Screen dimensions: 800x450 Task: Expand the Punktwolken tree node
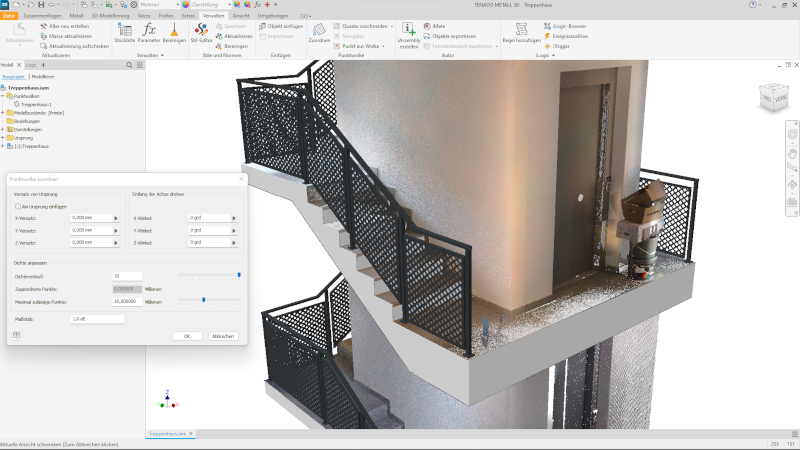tap(4, 96)
